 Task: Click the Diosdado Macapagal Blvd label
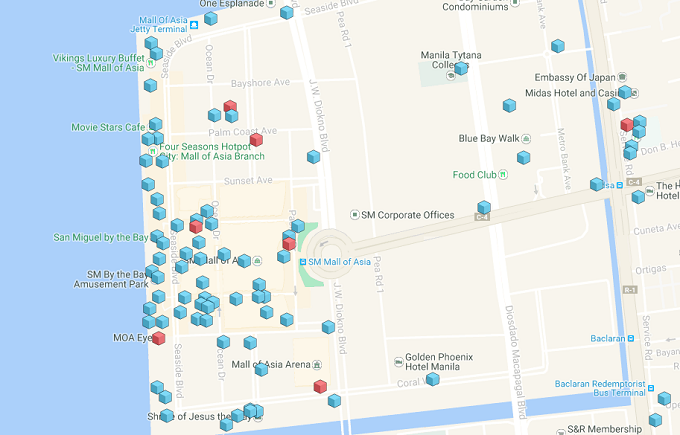pos(516,362)
